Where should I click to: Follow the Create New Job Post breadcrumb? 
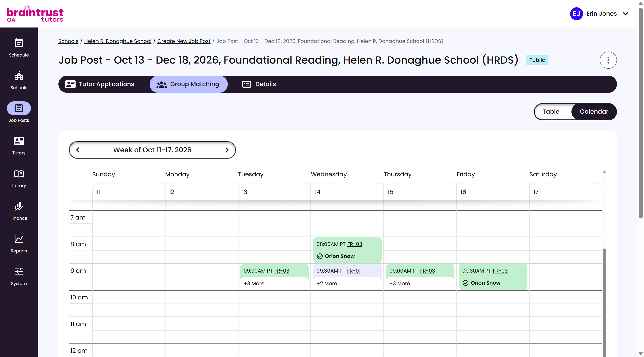(184, 41)
